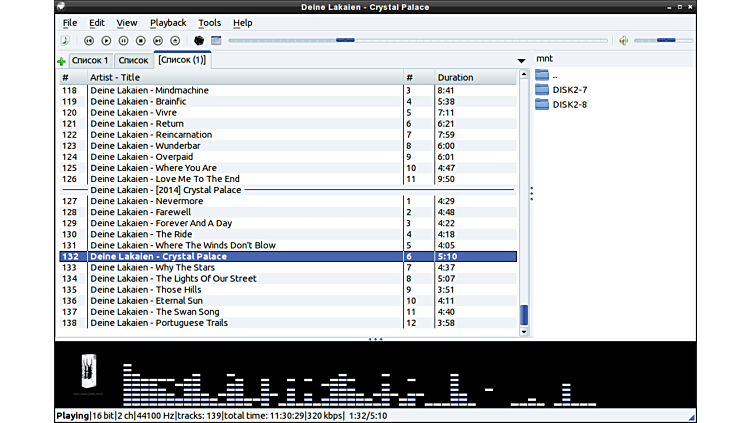The height and width of the screenshot is (423, 752).
Task: Open the playlist tabs dropdown arrow
Action: (521, 61)
